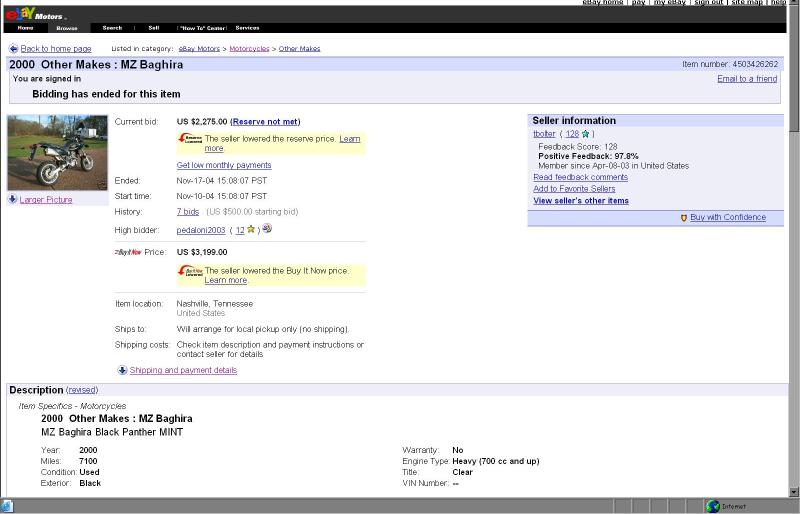The image size is (800, 514).
Task: Open the Home tab in eBay Motors nav
Action: (x=26, y=28)
